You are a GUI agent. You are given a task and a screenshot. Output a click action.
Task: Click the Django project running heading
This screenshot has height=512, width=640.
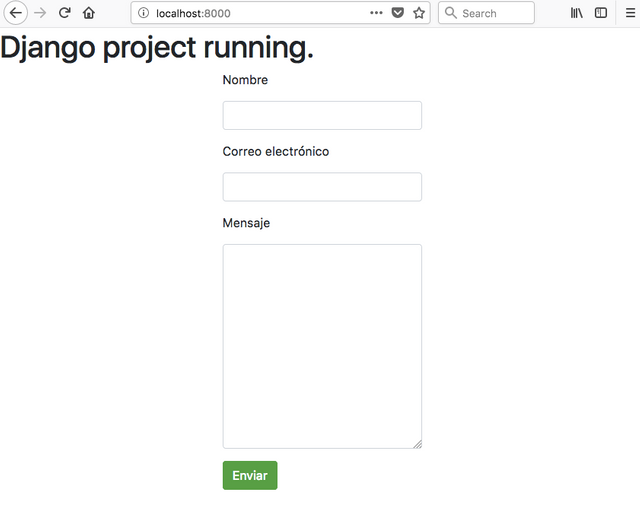coord(157,48)
